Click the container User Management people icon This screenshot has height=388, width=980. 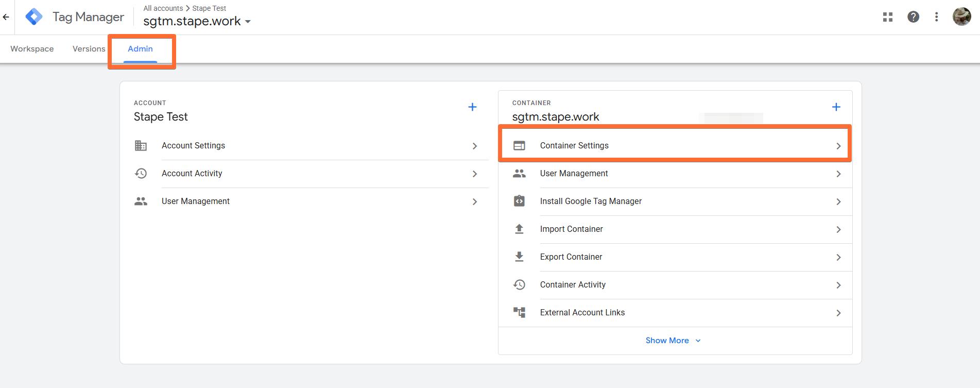point(519,174)
